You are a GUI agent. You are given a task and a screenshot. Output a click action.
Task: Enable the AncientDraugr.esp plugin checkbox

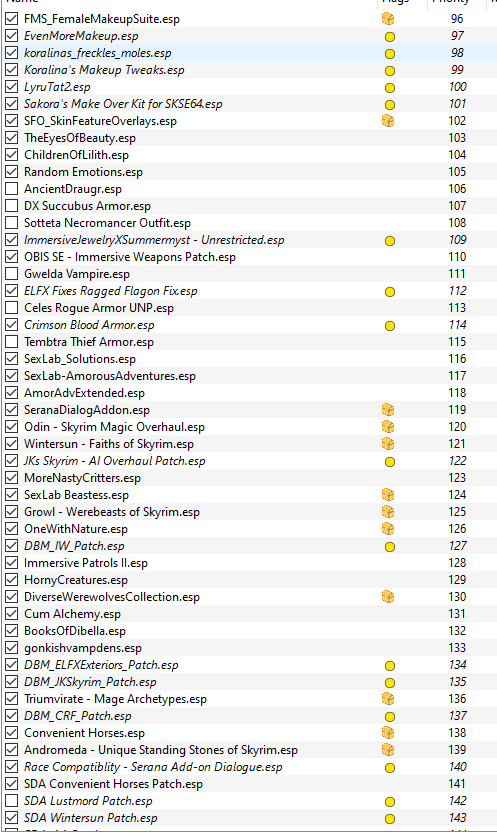(x=11, y=189)
